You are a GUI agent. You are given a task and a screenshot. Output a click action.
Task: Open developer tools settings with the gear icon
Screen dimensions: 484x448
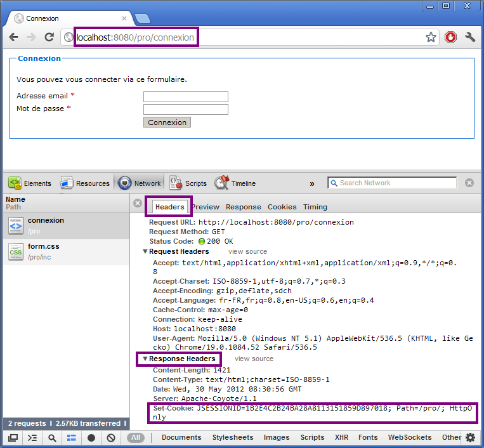point(470,437)
